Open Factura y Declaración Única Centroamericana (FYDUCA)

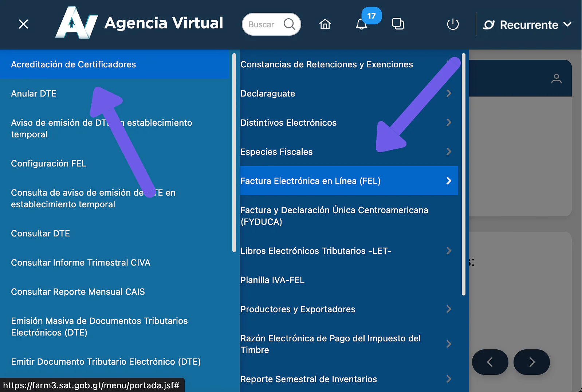(349, 216)
